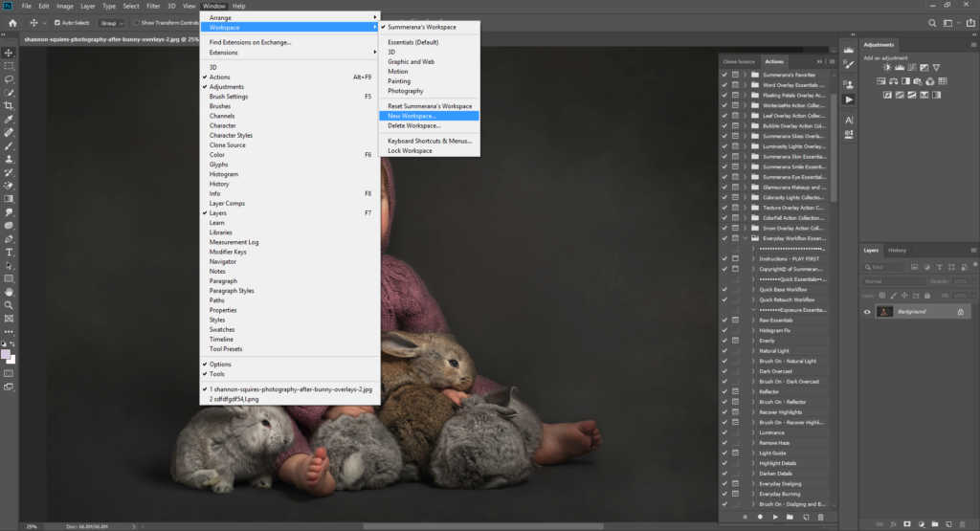Click the Background layer thumbnail
Image resolution: width=980 pixels, height=531 pixels.
pos(884,312)
